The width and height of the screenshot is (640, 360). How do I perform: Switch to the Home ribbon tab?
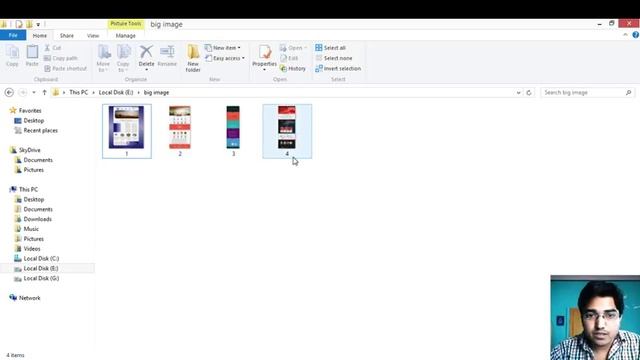pos(40,36)
